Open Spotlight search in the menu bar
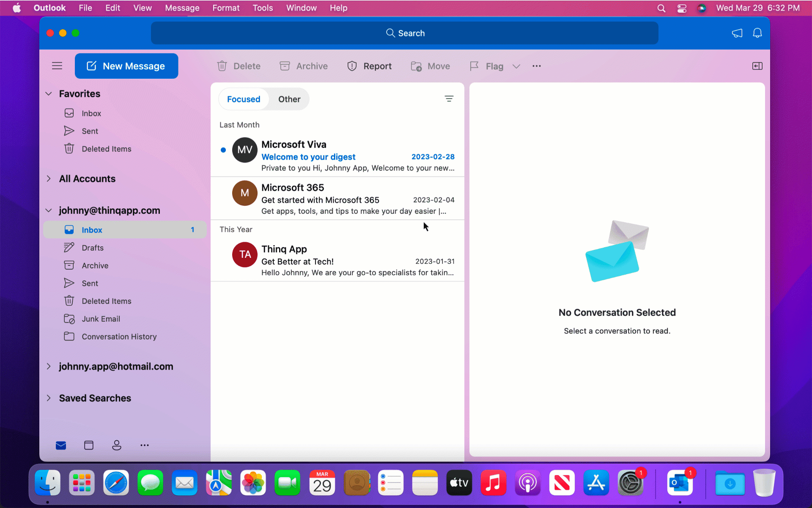This screenshot has height=508, width=812. click(x=661, y=8)
